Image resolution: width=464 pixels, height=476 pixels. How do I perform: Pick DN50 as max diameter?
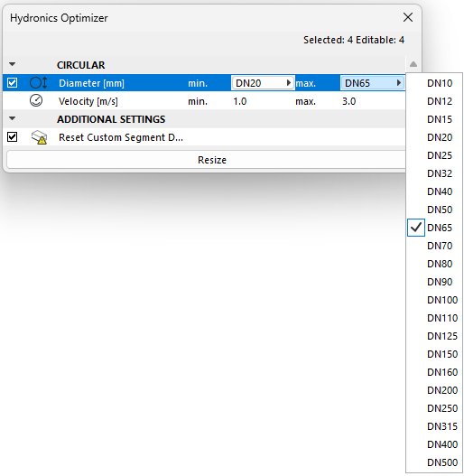tap(434, 210)
